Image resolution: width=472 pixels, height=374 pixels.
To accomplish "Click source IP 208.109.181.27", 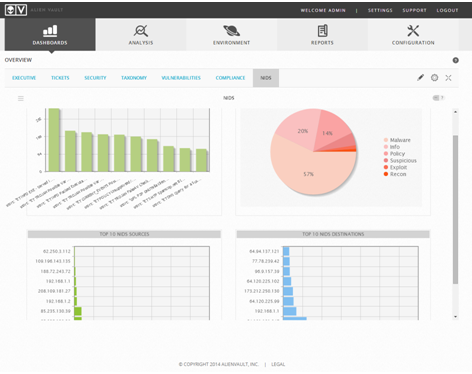I will click(x=54, y=291).
